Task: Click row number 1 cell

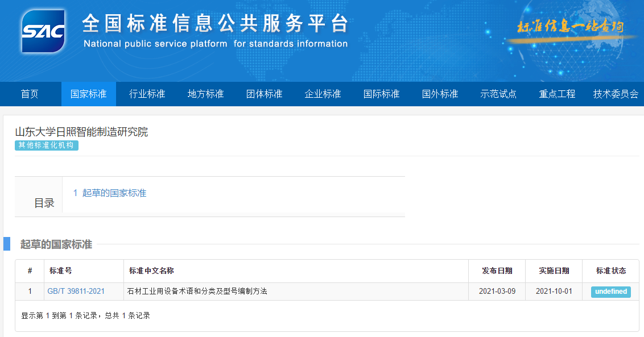Action: (30, 291)
